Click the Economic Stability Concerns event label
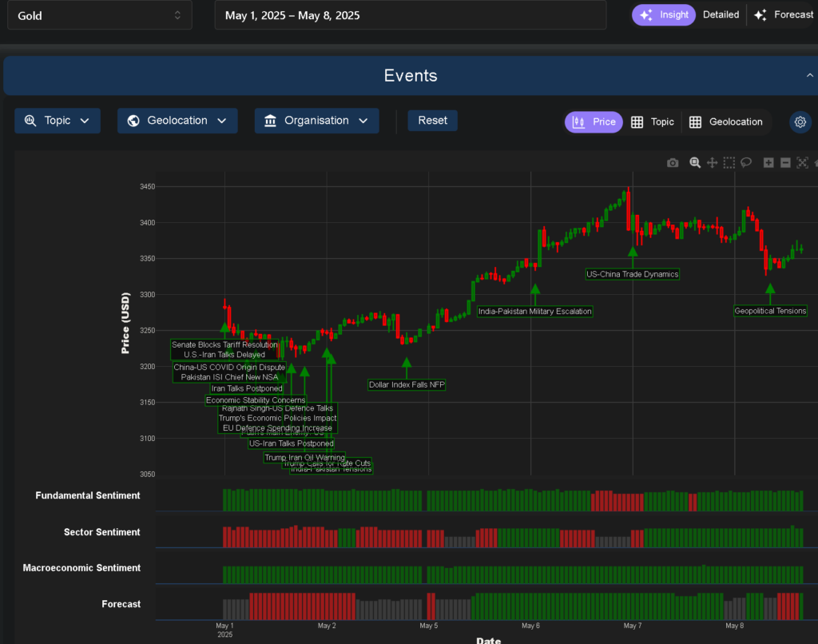The width and height of the screenshot is (818, 644). 256,400
